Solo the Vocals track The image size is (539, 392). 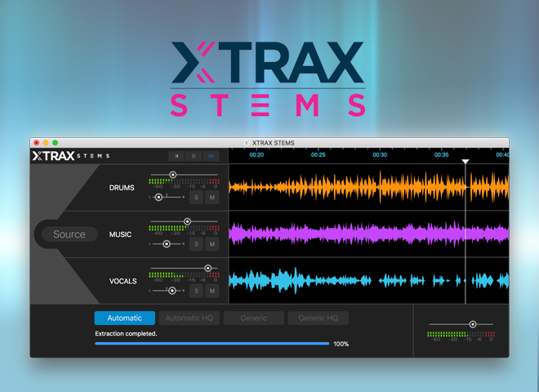pos(196,291)
